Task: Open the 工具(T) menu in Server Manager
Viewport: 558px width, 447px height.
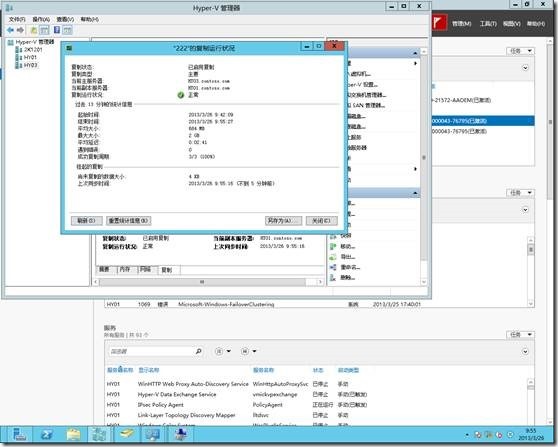Action: (x=488, y=23)
